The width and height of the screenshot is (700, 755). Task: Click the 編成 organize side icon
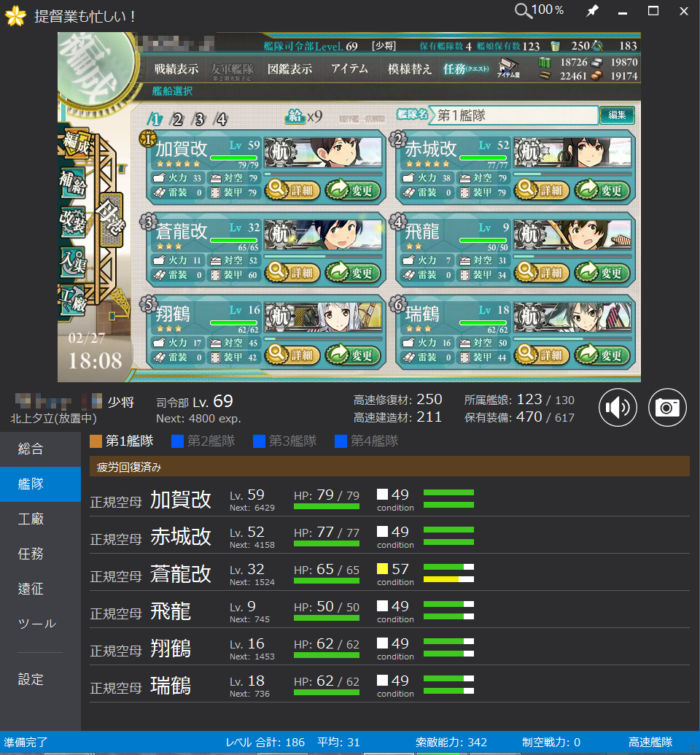(x=76, y=142)
